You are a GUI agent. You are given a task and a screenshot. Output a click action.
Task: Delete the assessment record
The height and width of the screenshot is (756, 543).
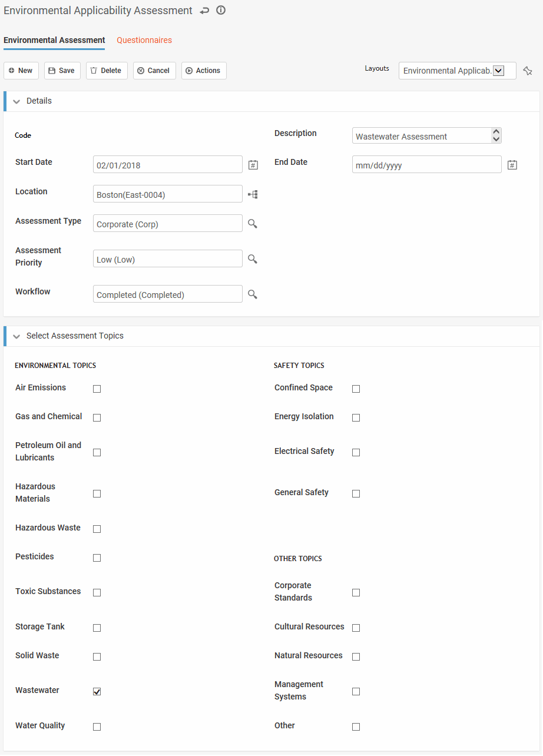(x=107, y=71)
